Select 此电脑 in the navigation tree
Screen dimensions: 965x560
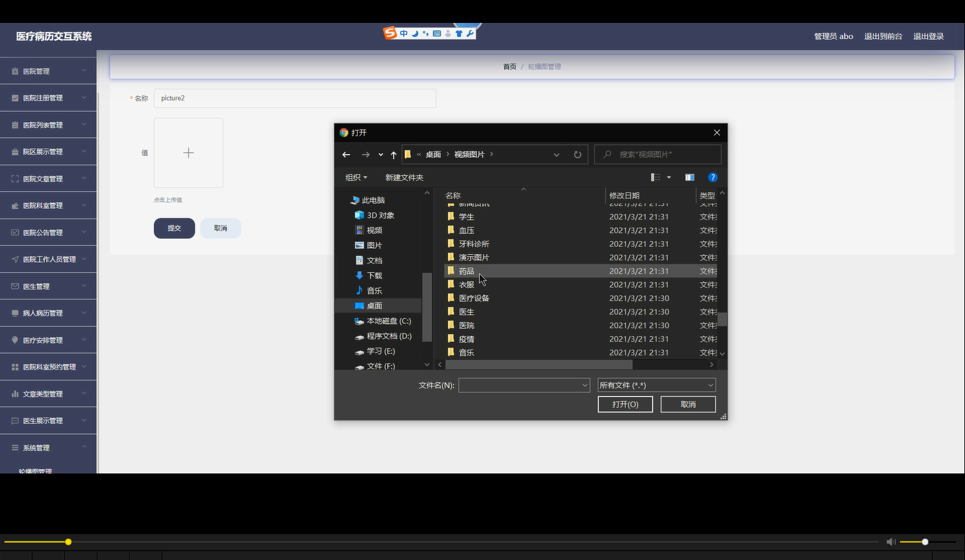click(373, 200)
